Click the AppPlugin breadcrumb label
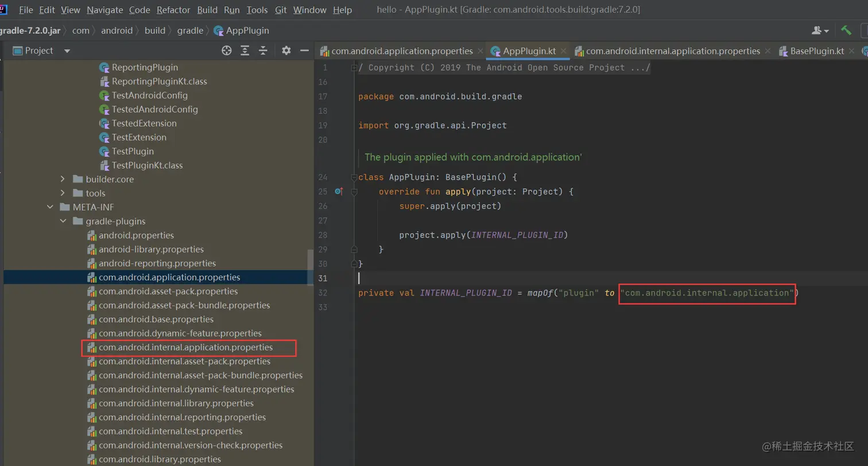The height and width of the screenshot is (466, 868). click(x=247, y=30)
